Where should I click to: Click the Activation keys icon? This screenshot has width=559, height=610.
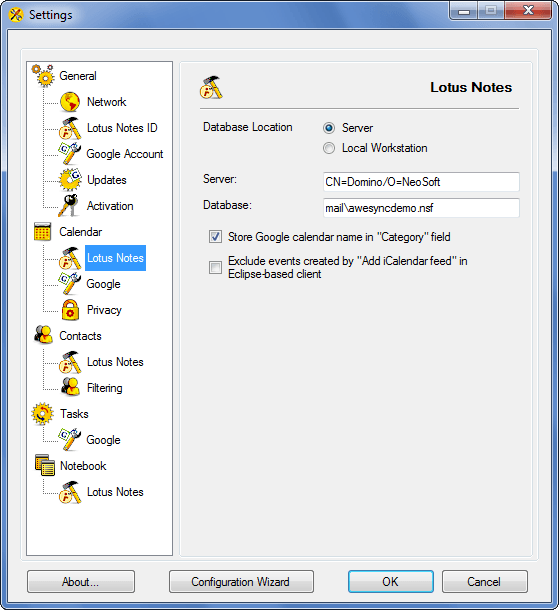coord(69,205)
